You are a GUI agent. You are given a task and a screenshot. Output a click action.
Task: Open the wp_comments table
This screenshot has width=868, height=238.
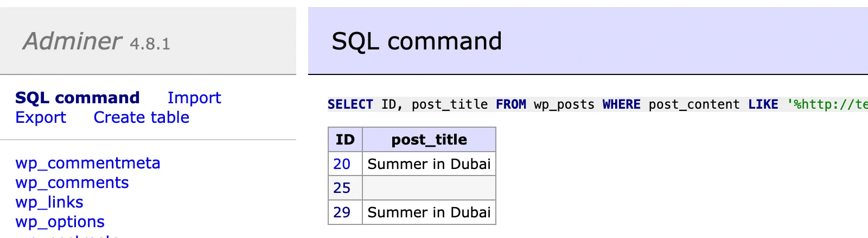(72, 183)
